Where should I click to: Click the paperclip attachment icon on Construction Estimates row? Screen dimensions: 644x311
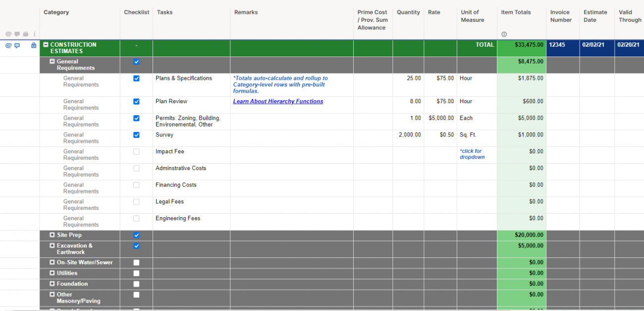(8, 45)
